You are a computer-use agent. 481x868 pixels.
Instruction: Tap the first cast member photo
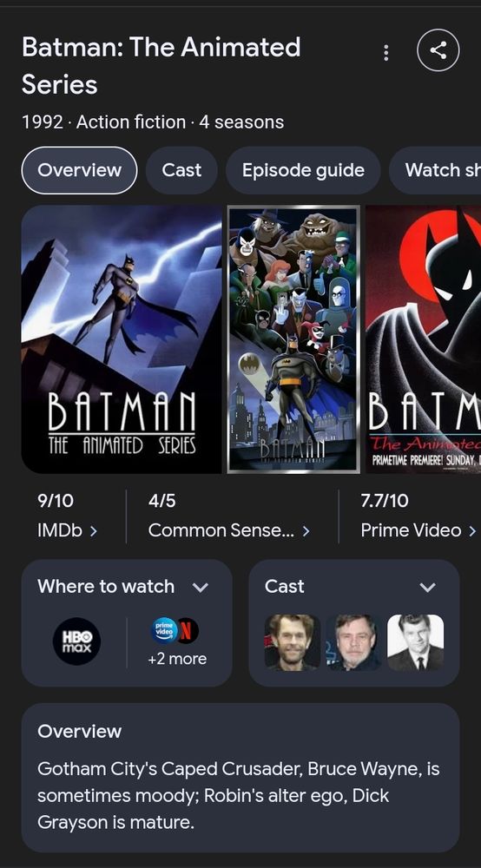coord(293,642)
